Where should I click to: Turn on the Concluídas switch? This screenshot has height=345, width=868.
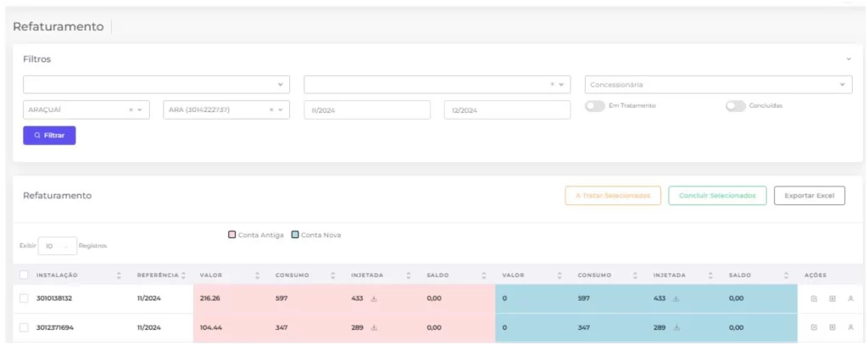pos(735,106)
